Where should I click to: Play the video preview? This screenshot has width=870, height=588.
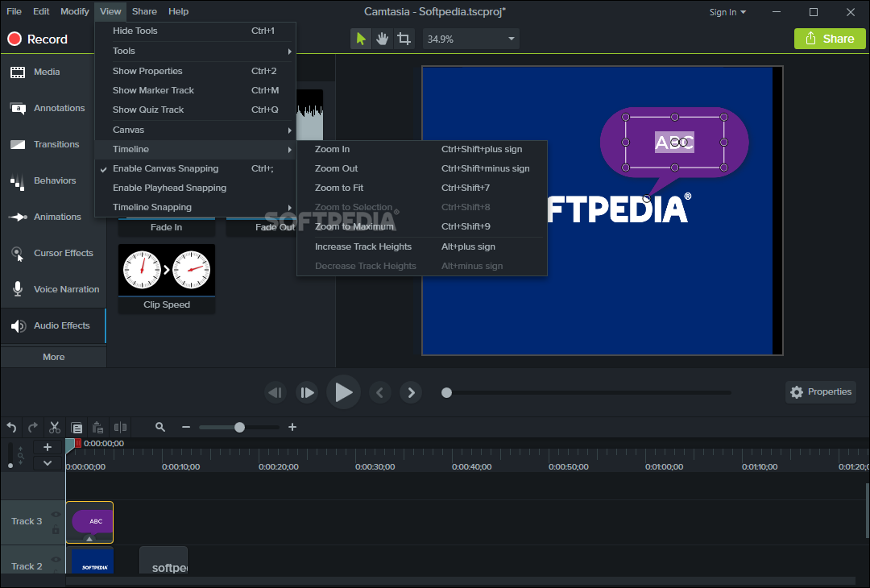click(x=343, y=392)
